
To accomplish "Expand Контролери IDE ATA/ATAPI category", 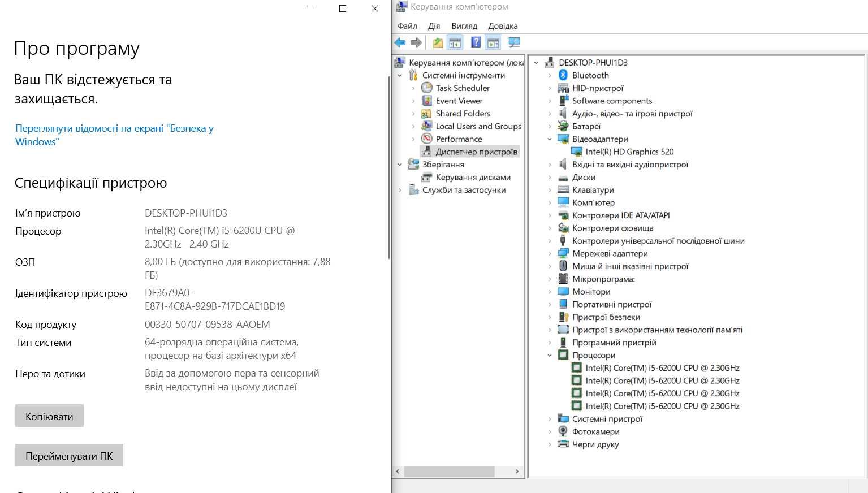I will 550,215.
